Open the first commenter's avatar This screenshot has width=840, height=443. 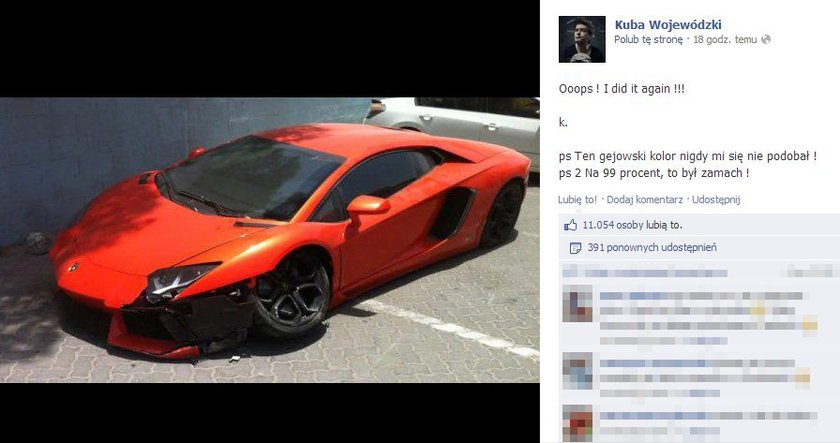coord(578,304)
